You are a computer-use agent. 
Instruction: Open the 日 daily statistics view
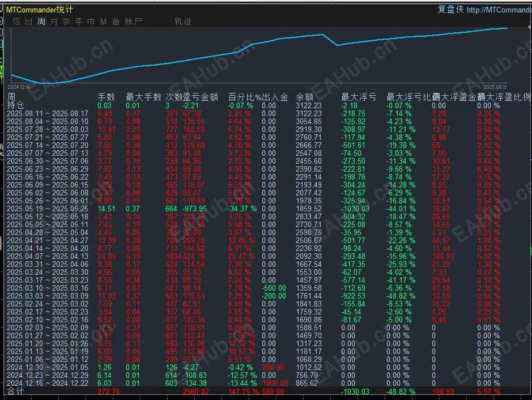(29, 21)
